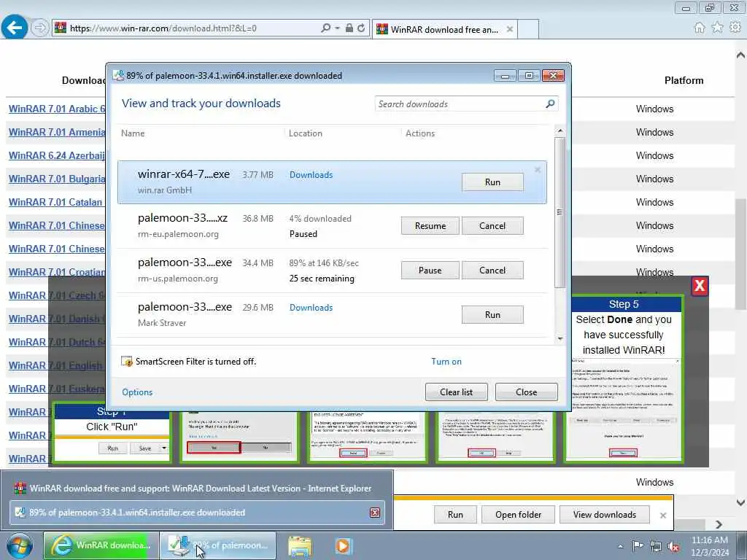Click the security lock icon in address bar
This screenshot has width=747, height=560.
pyautogui.click(x=349, y=28)
